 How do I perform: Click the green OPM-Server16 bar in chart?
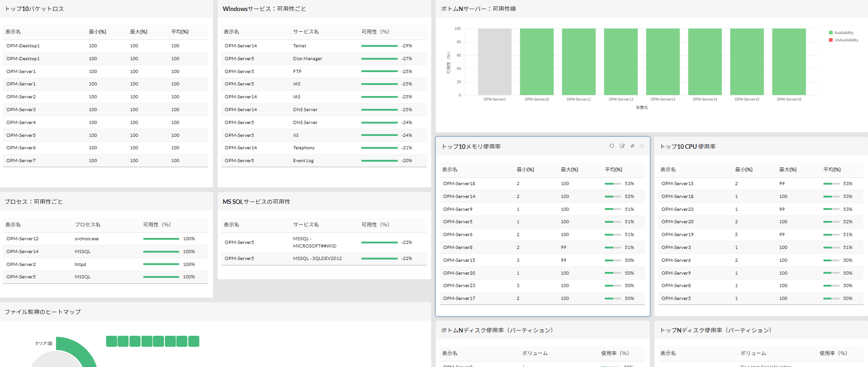click(x=789, y=62)
